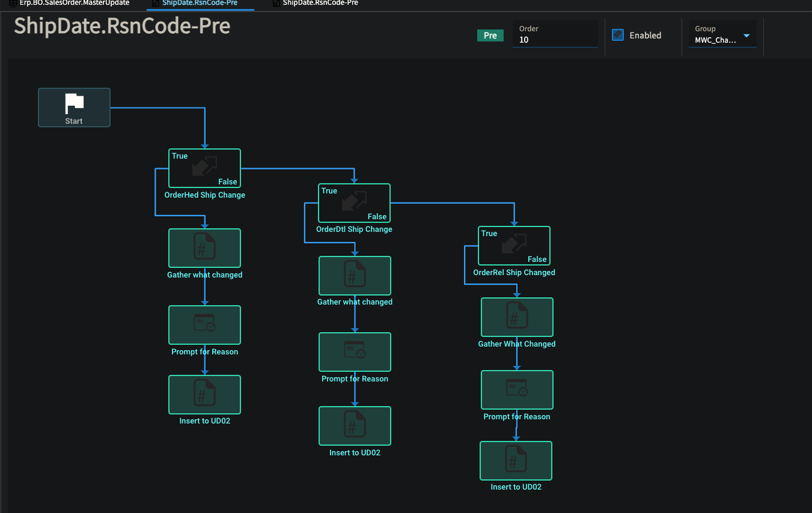Click the OrderHed Ship Change condition node
The width and height of the screenshot is (812, 513).
(204, 168)
